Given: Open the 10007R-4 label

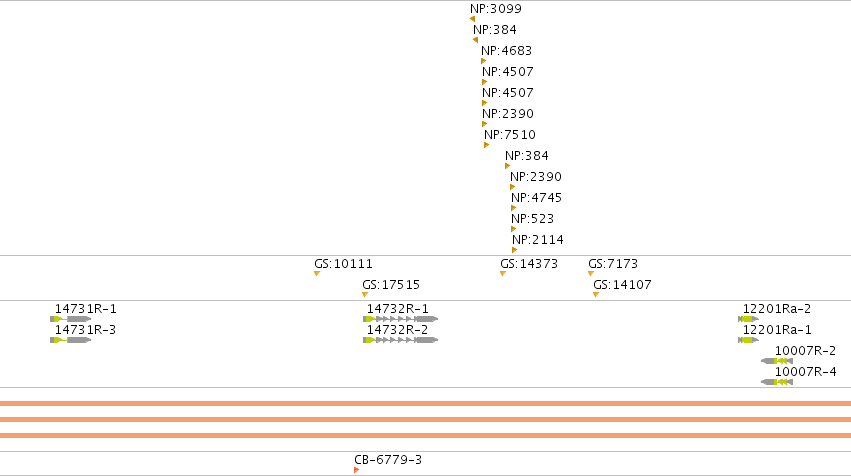Looking at the screenshot, I should coord(805,372).
